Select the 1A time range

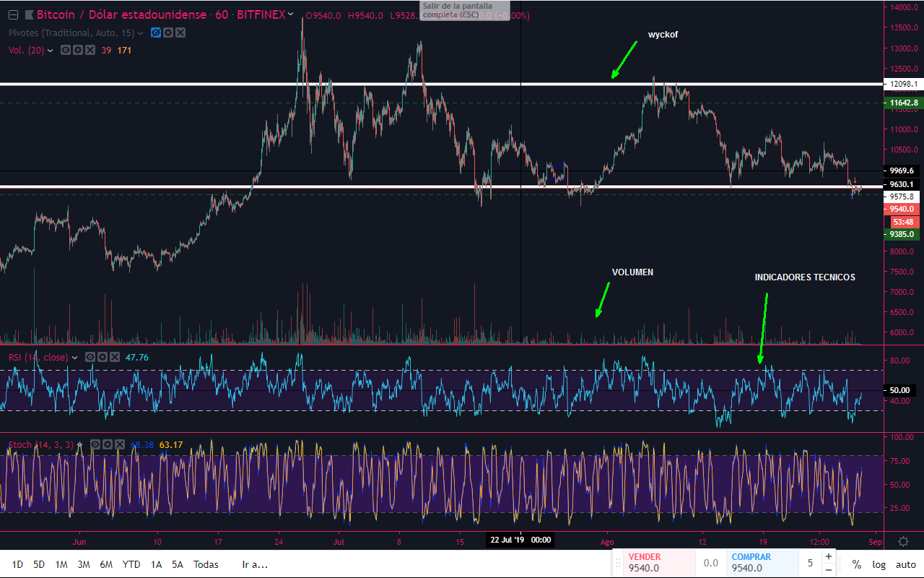click(156, 564)
